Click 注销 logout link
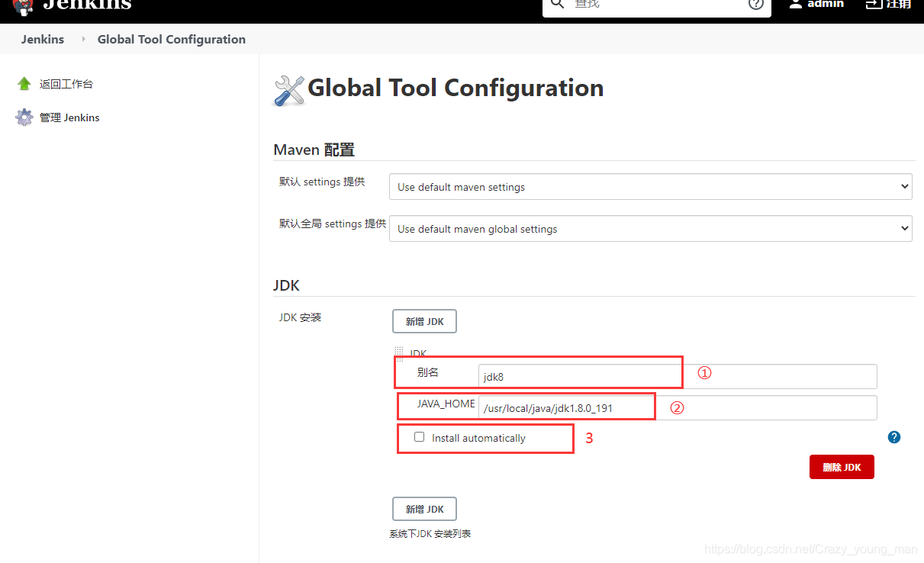This screenshot has height=563, width=924. tap(899, 4)
